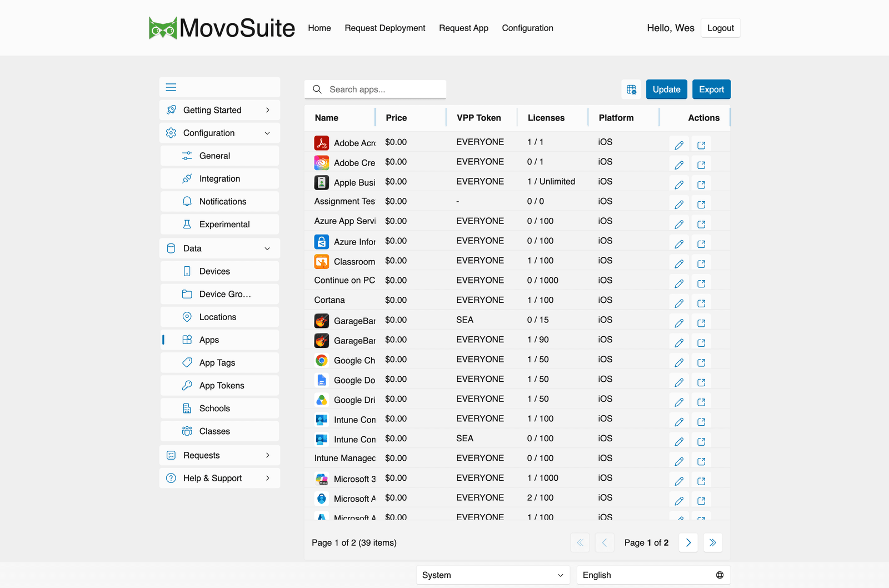Screen dimensions: 889x588
Task: Open Request App in top navigation
Action: [x=463, y=28]
